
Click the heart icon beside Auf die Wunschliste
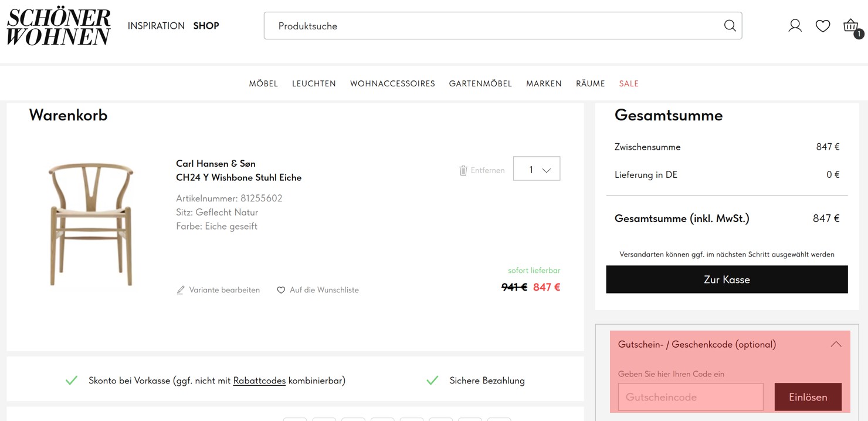click(x=281, y=290)
